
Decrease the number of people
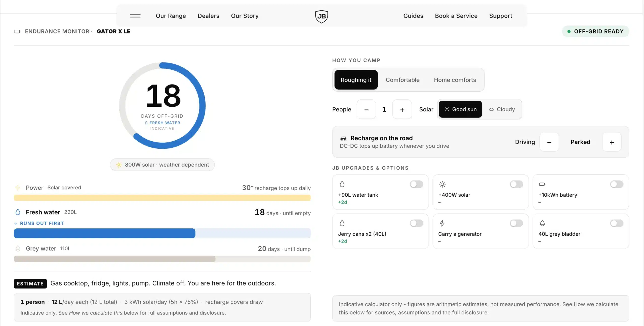(x=366, y=109)
